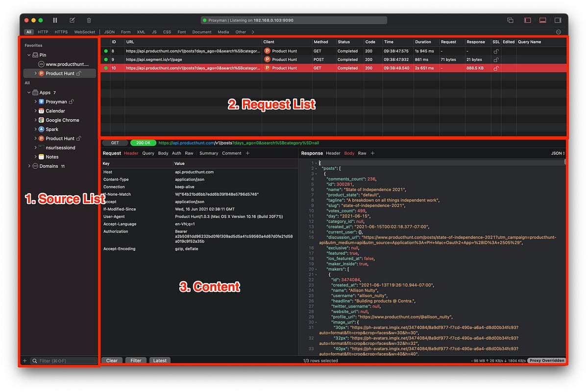This screenshot has height=392, width=588.
Task: Collapse the Apps group in the sidebar
Action: (29, 92)
